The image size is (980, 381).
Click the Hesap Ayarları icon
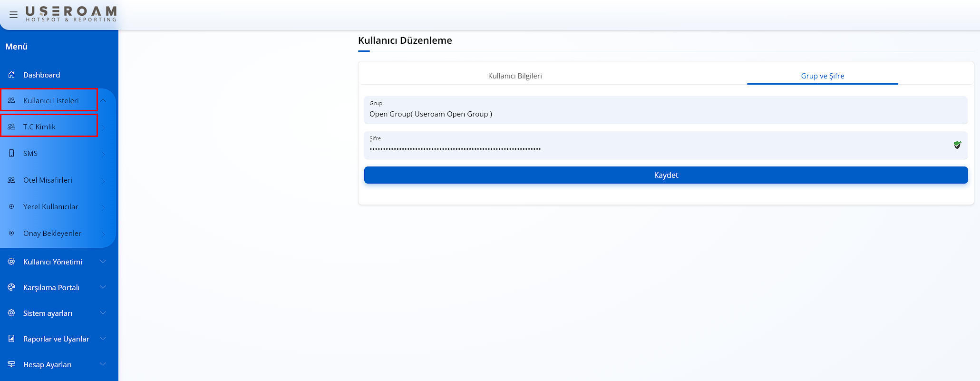11,364
